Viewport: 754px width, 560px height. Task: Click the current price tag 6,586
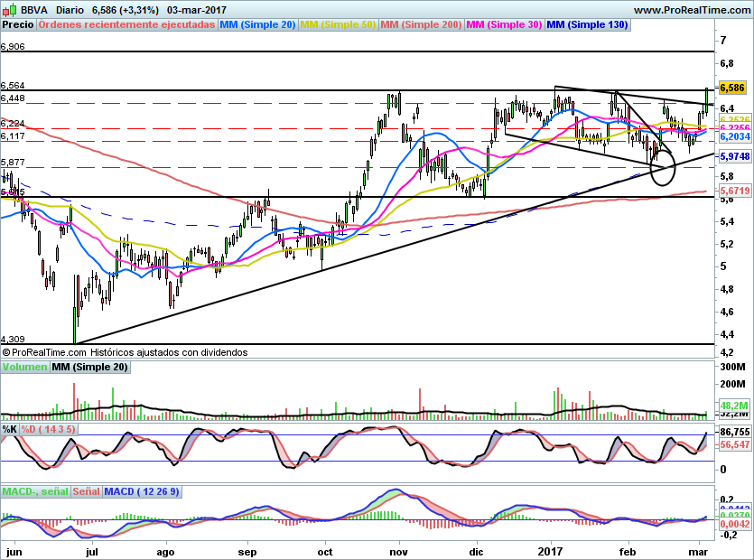(732, 88)
